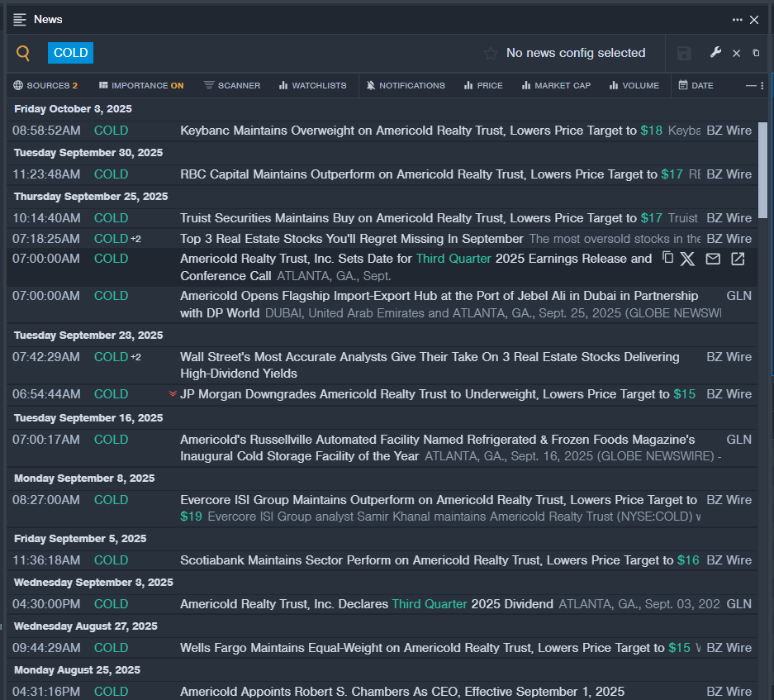This screenshot has height=700, width=774.
Task: Click the orange search magnifier icon
Action: pos(23,54)
